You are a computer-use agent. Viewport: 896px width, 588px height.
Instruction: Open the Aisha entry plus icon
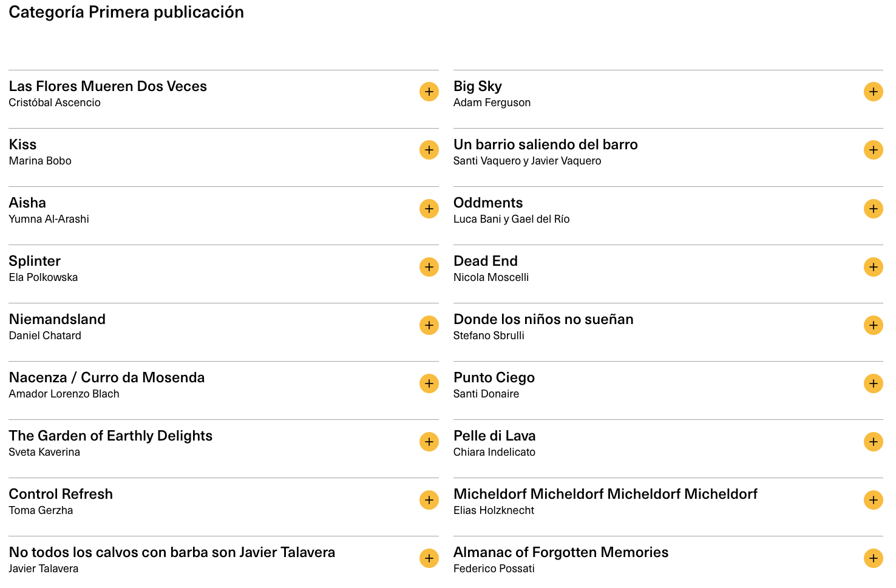pos(429,208)
